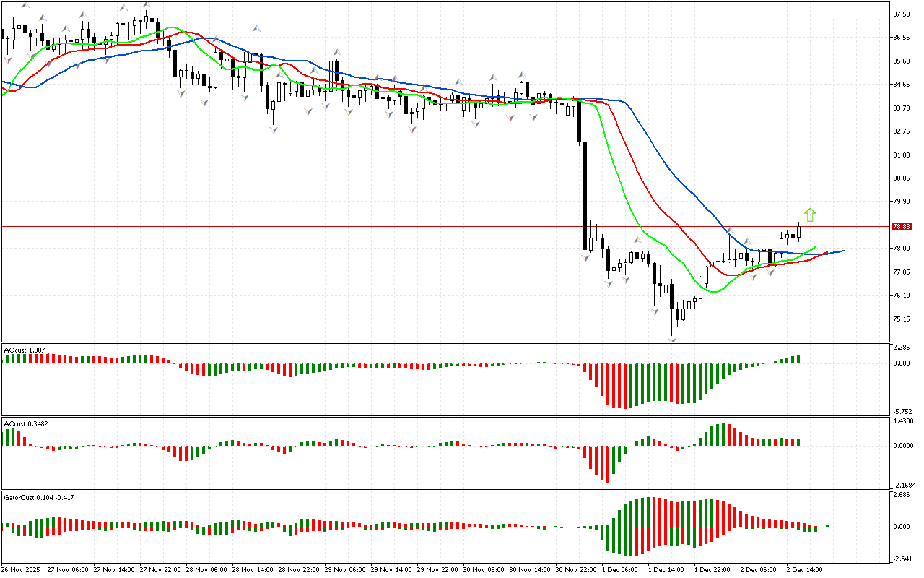Viewport: 924px width, 578px height.
Task: Click the red 78.88 current price label
Action: [x=901, y=226]
